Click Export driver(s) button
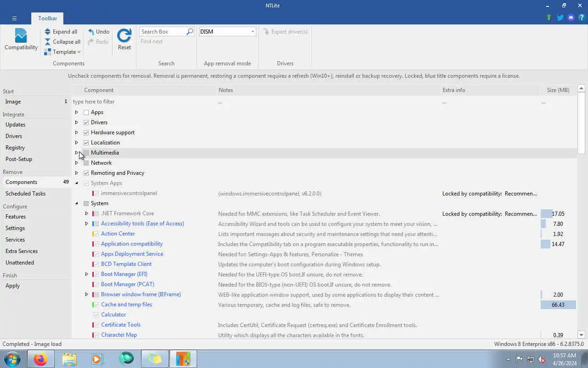The image size is (588, 368). tap(285, 32)
